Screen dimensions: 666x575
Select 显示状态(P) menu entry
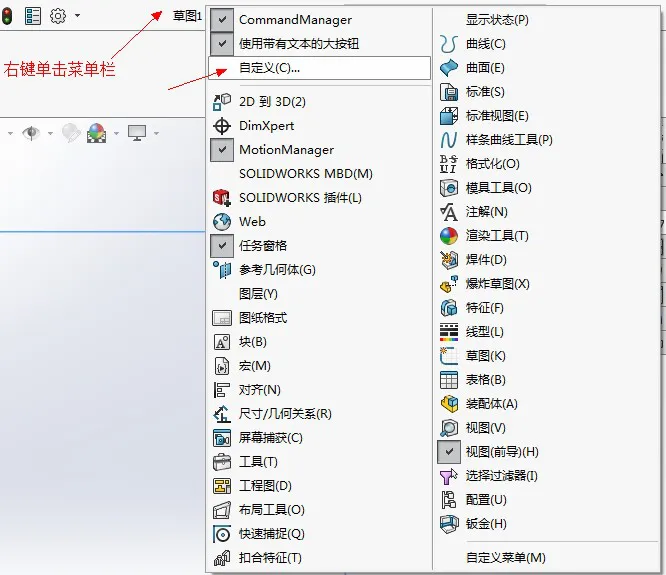pos(497,20)
